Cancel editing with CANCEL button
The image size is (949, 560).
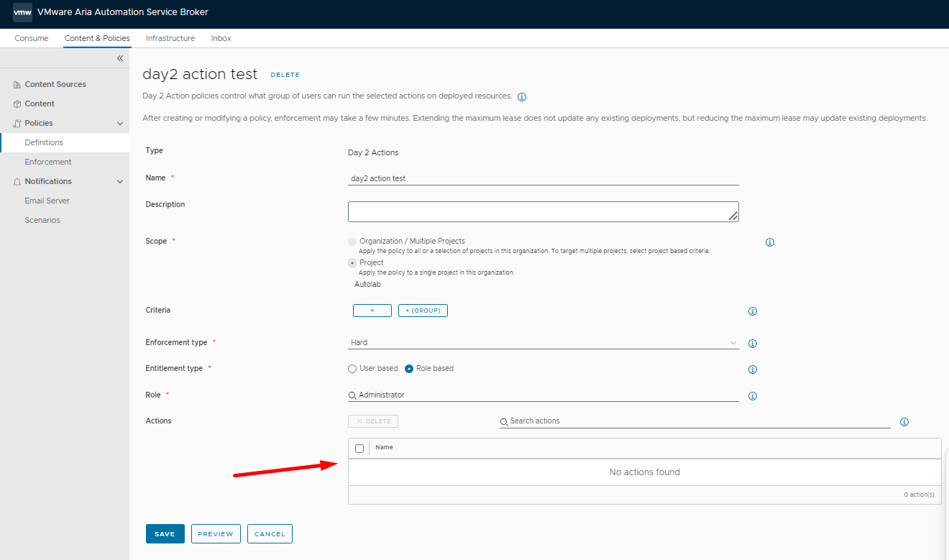(270, 533)
